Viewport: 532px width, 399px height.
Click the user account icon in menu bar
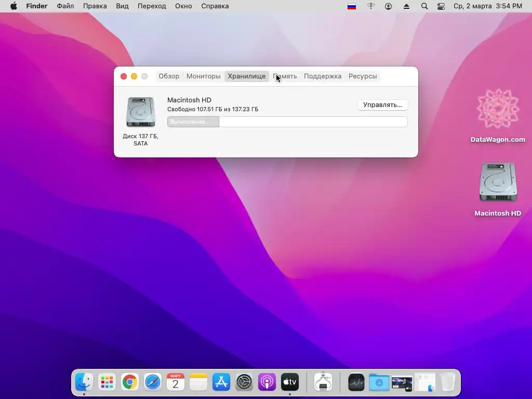tap(389, 6)
